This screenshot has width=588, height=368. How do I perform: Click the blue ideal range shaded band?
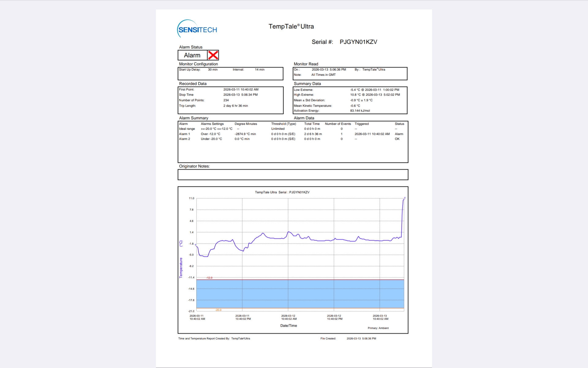coord(300,294)
